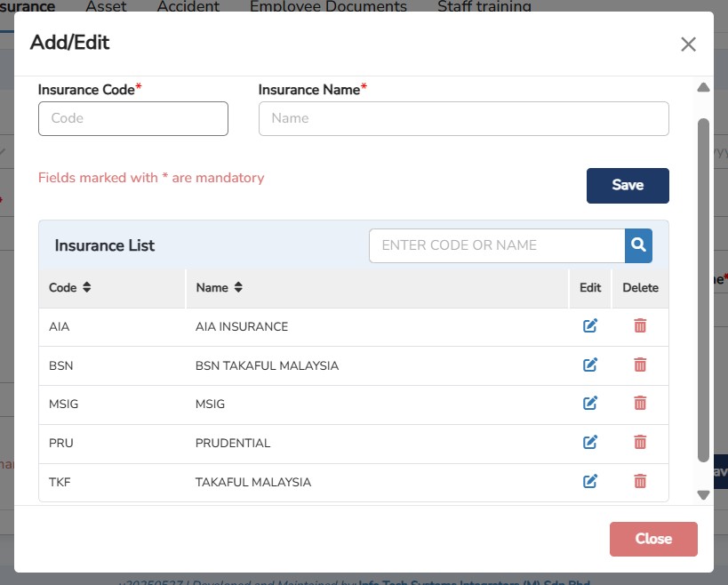The width and height of the screenshot is (728, 585).
Task: Focus the Insurance Code input field
Action: pos(133,118)
